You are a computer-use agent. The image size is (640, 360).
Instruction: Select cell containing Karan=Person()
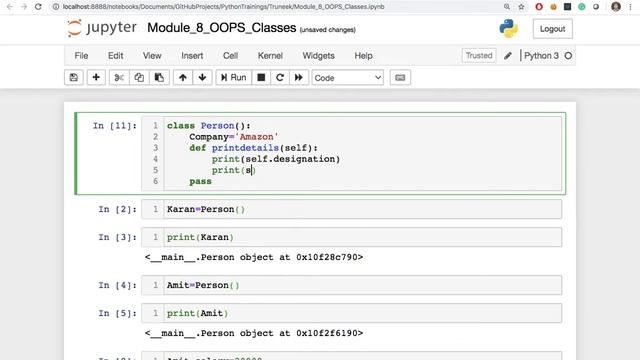click(351, 209)
